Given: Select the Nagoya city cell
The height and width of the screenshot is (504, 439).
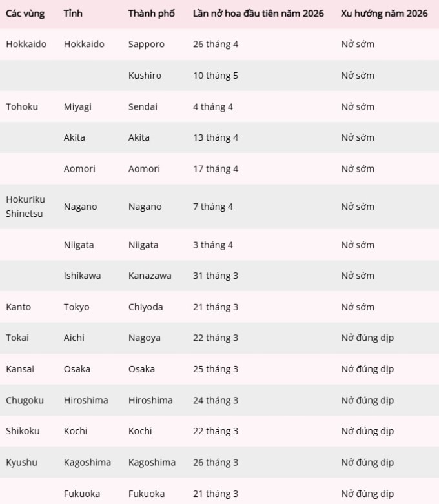Looking at the screenshot, I should [x=144, y=338].
